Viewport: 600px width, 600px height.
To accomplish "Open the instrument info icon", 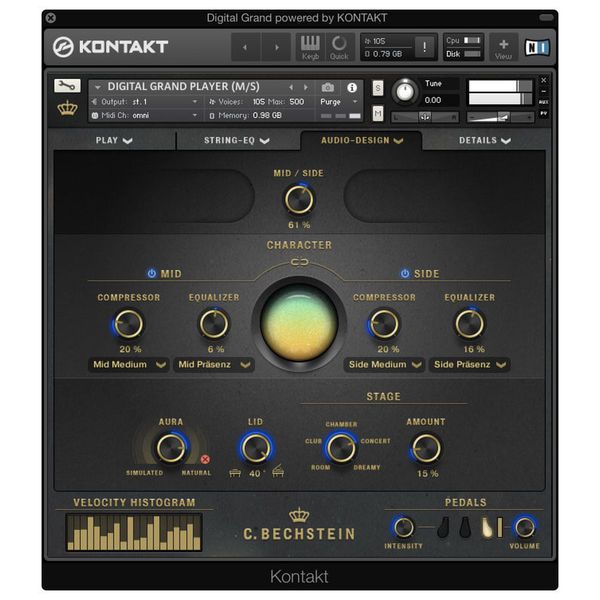I will 352,87.
